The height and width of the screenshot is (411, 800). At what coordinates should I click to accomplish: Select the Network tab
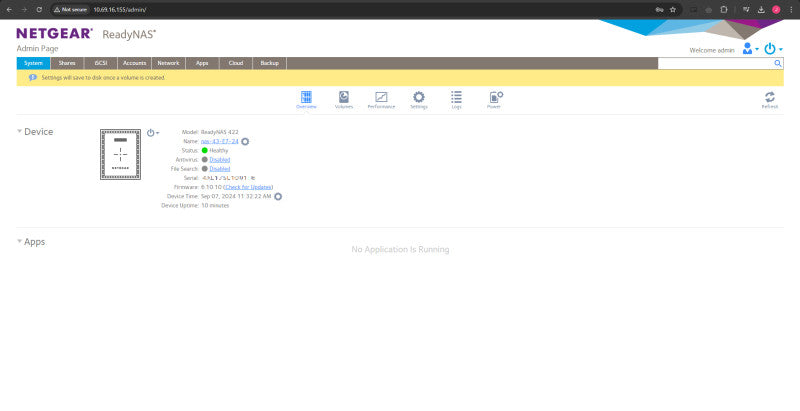168,63
